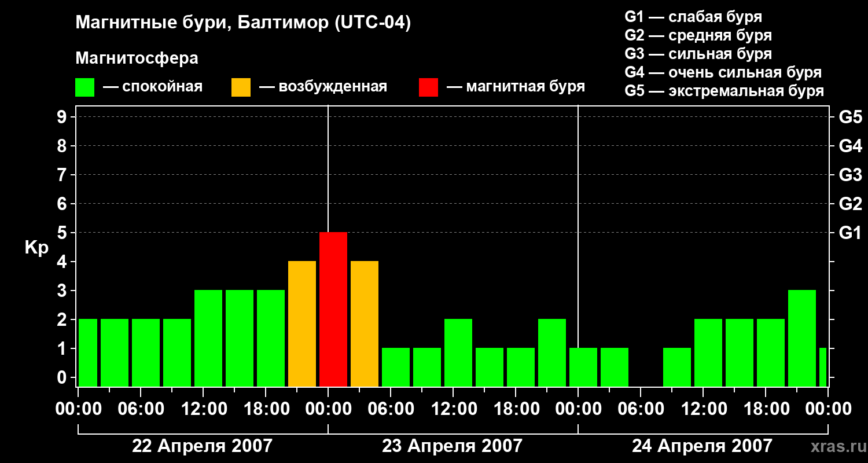
Task: Click the 'Магнитосфера' heading
Action: 137,58
